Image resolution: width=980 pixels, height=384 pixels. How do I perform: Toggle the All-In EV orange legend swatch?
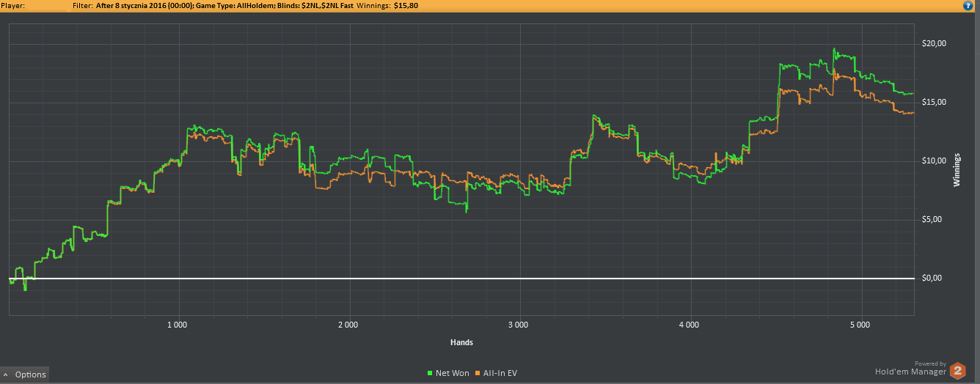click(x=478, y=374)
